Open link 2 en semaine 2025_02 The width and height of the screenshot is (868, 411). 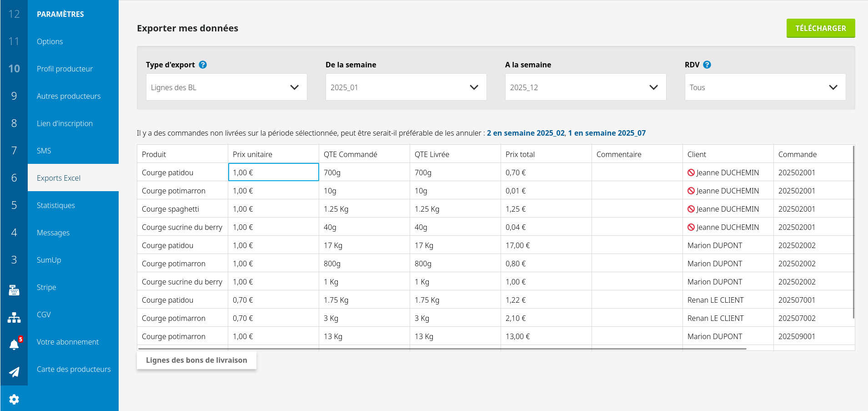[525, 133]
